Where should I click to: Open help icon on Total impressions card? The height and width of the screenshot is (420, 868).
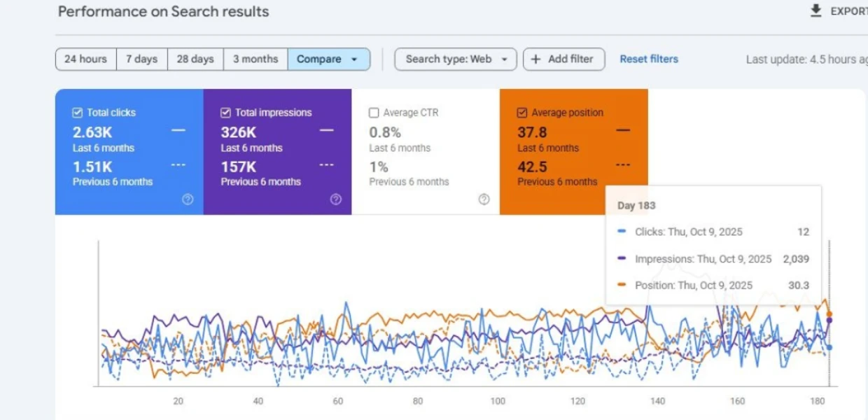tap(336, 199)
